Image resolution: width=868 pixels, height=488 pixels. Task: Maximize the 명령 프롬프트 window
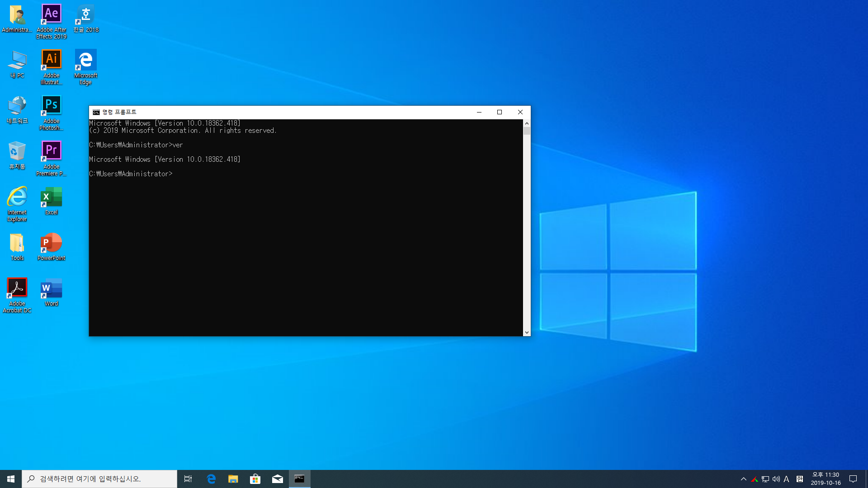click(500, 112)
